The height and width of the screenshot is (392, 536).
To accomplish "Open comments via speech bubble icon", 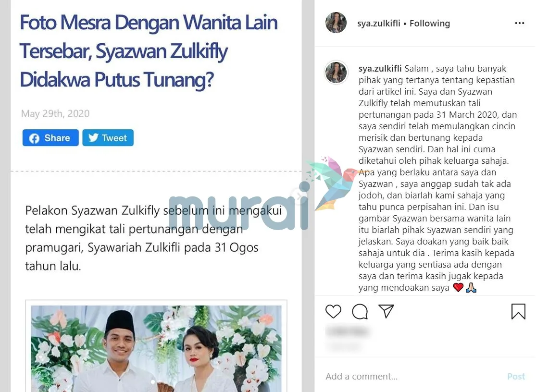I will click(x=360, y=311).
